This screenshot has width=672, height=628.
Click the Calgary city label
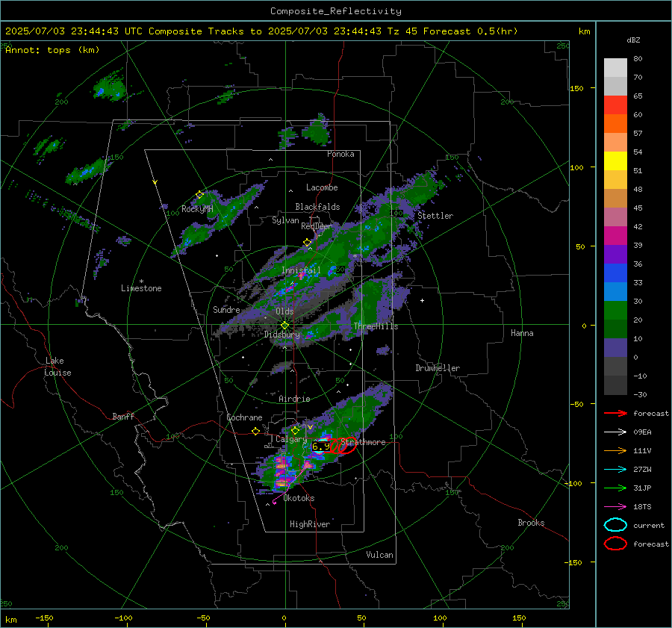(291, 439)
